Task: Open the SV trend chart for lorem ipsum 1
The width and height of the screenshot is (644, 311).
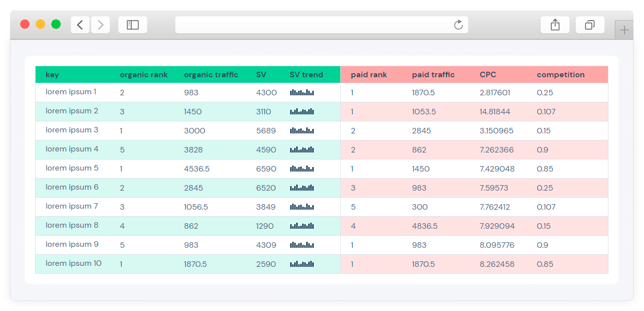Action: coord(302,92)
